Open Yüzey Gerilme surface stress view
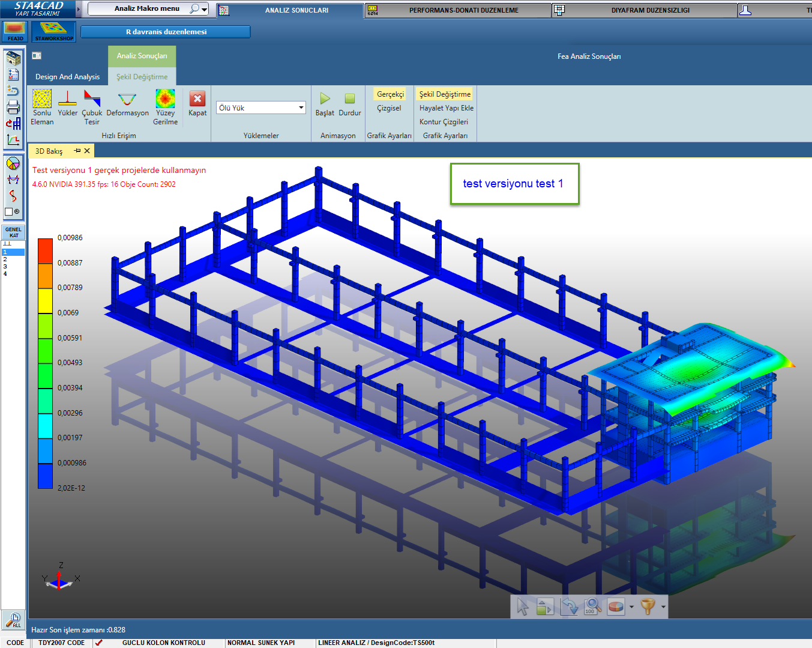812x648 pixels. click(165, 100)
